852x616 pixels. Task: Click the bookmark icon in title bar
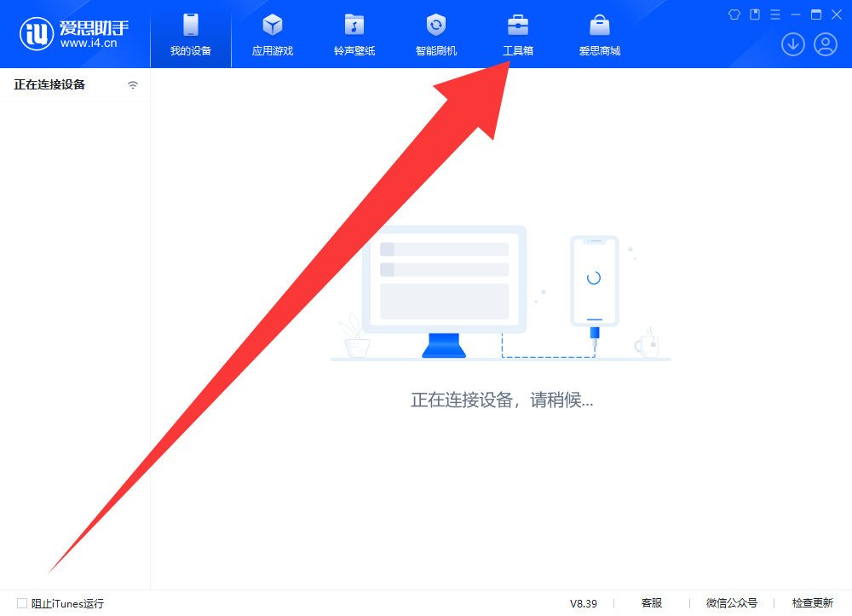coord(755,14)
